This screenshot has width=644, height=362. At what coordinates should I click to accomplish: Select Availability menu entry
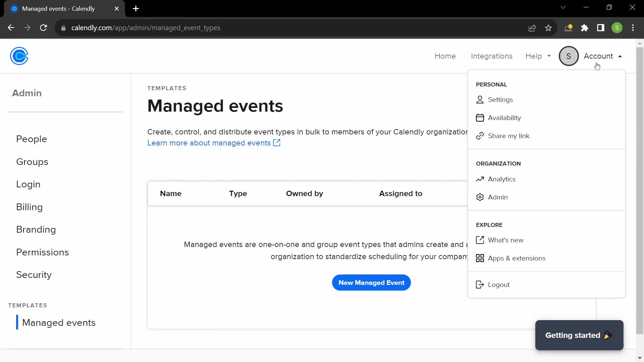click(546, 118)
